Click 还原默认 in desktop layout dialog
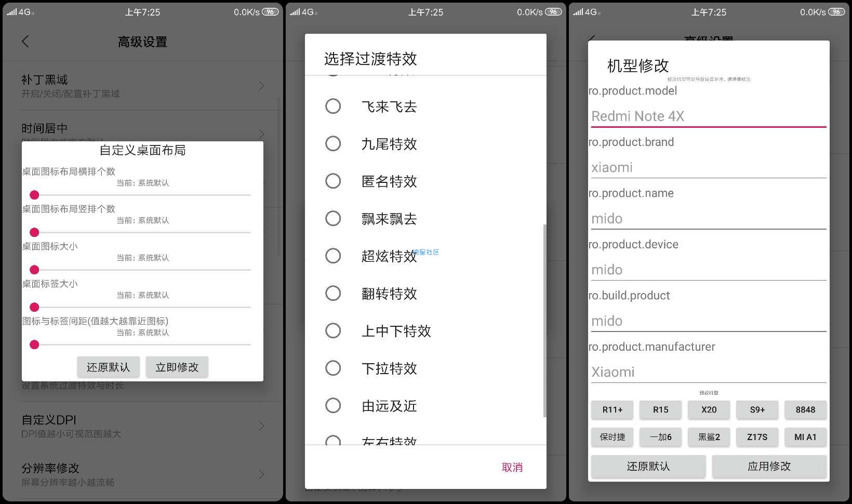This screenshot has height=504, width=852. pyautogui.click(x=109, y=367)
